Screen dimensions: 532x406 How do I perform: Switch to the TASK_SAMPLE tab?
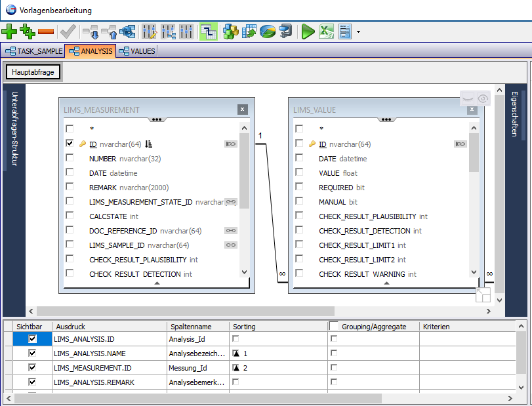[x=34, y=51]
